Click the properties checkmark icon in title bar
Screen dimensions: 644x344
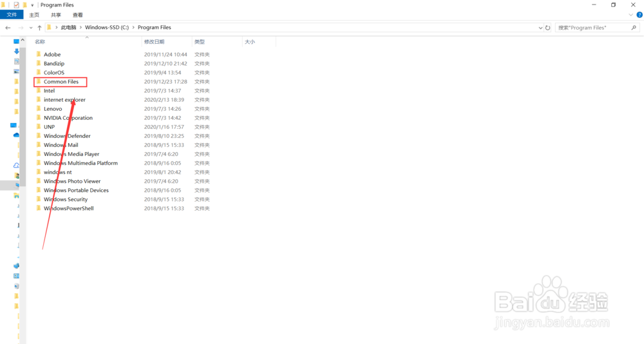(17, 5)
